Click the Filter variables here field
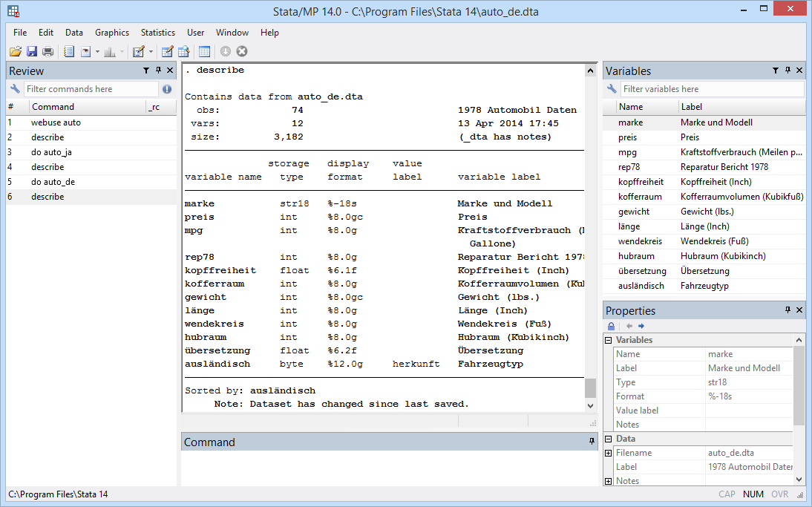The width and height of the screenshot is (812, 507). [x=712, y=89]
